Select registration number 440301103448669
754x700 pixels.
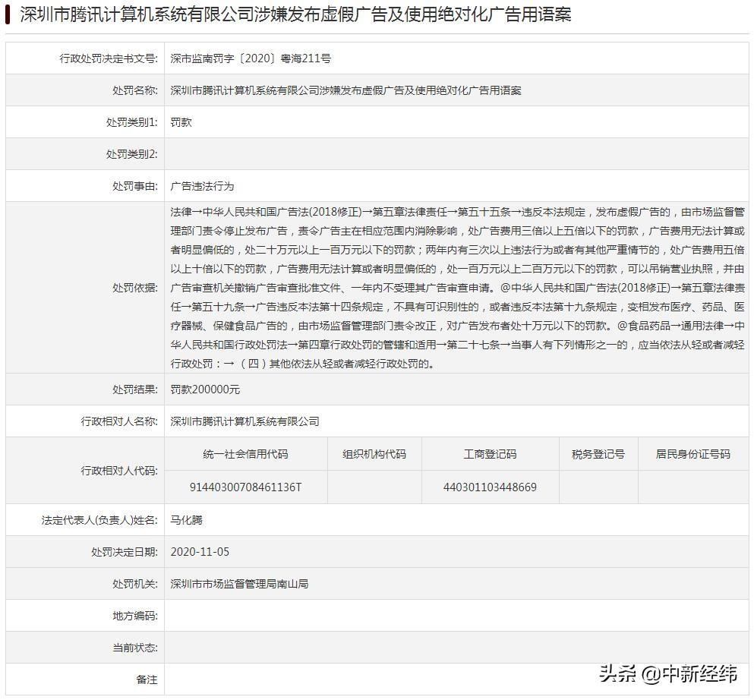[x=490, y=488]
